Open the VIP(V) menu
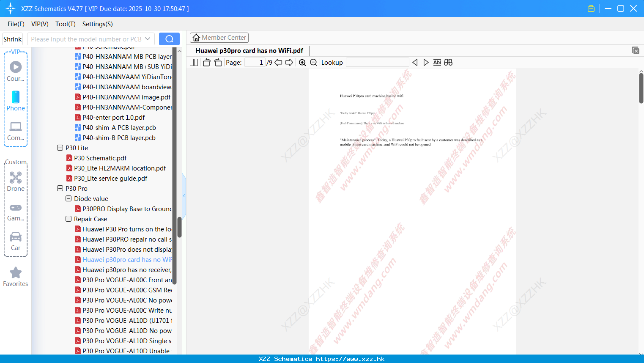644x363 pixels. coord(40,24)
